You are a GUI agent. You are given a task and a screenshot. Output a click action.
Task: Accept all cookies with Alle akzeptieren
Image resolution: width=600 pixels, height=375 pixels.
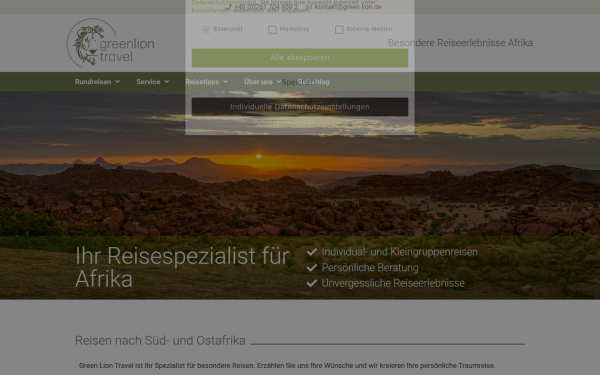click(x=300, y=58)
